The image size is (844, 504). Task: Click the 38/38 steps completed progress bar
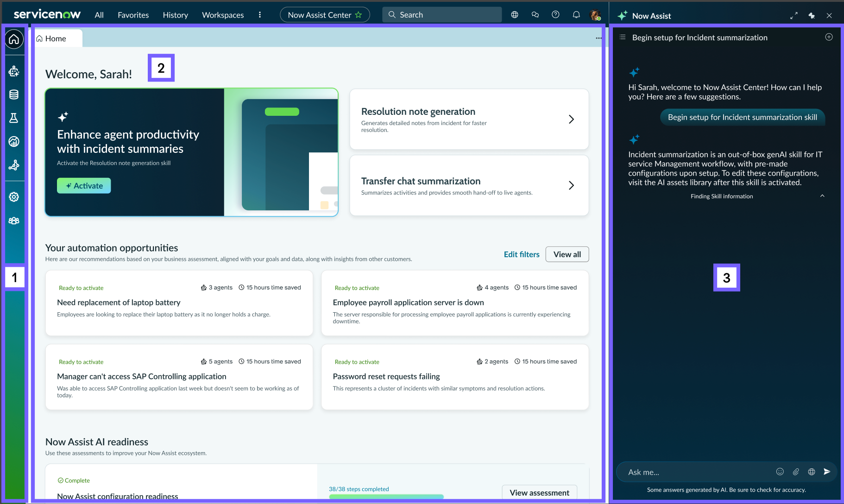click(x=386, y=497)
